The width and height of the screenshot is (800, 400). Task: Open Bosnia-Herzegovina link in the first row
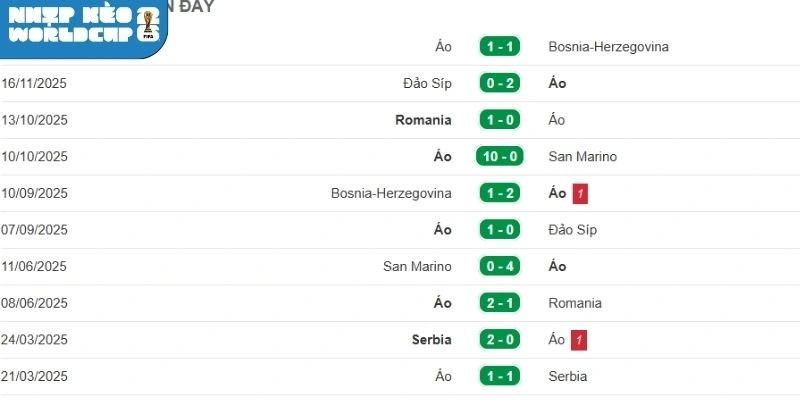point(608,47)
